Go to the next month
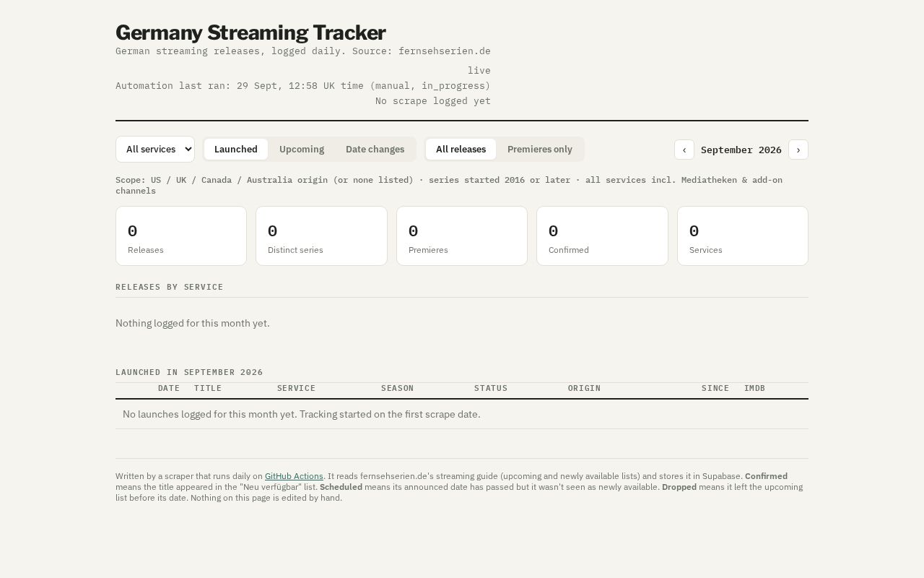 798,150
